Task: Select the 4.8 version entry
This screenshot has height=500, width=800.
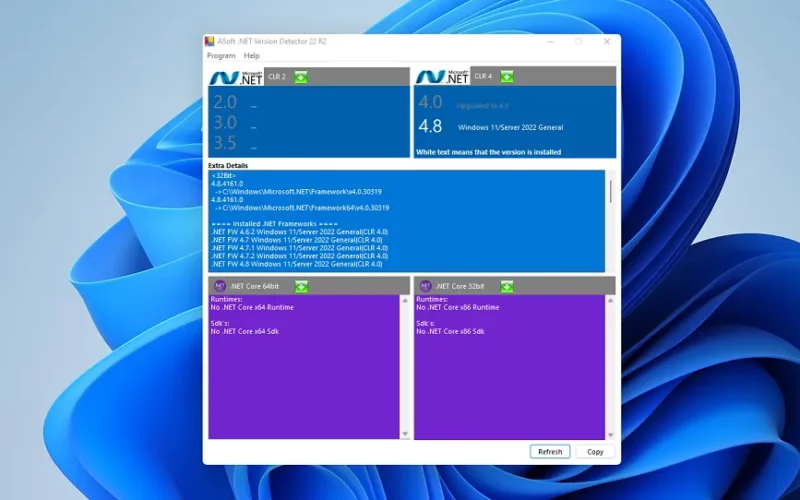Action: point(430,126)
